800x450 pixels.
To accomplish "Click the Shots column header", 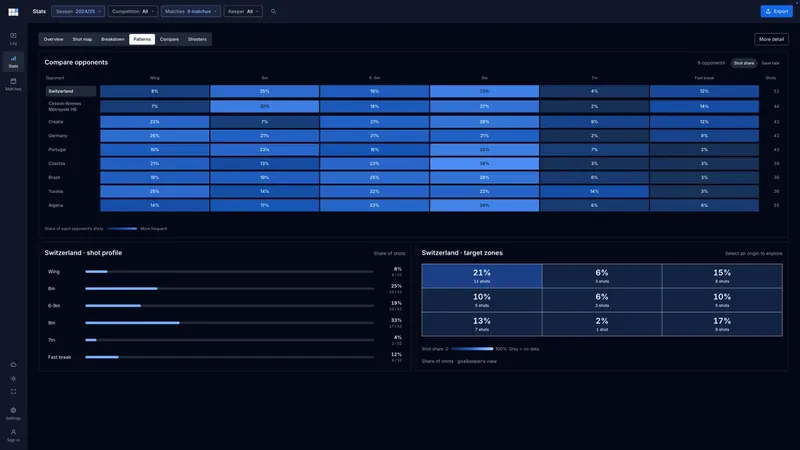I will [770, 78].
